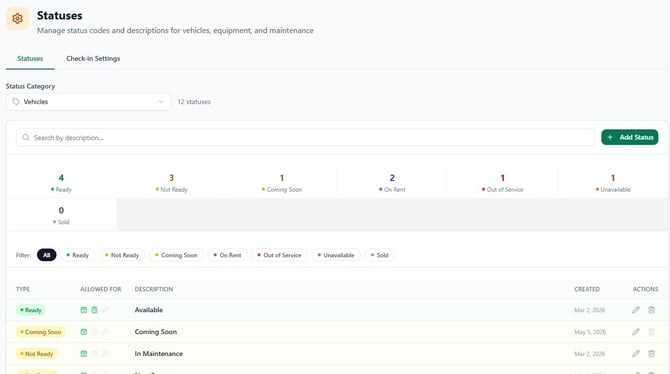Click the Available description text
Viewport: 670px width, 374px height.
(149, 310)
